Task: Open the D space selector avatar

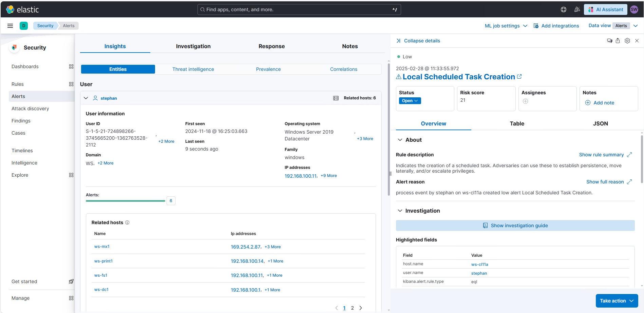Action: [x=24, y=26]
